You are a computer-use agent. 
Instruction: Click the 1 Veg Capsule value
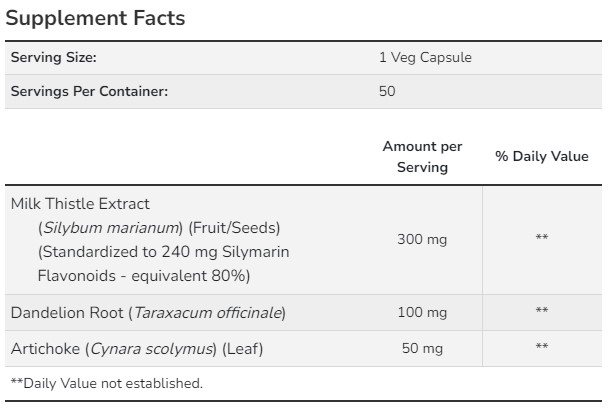[x=424, y=58]
